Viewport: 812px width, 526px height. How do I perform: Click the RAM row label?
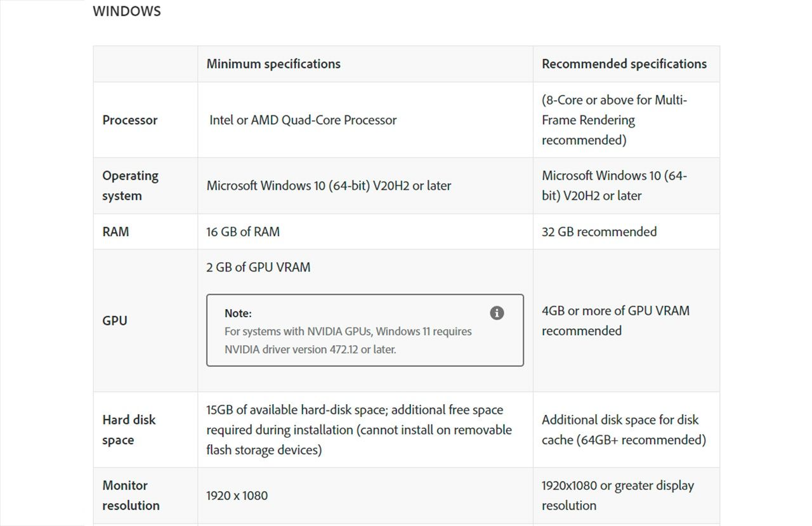coord(115,232)
